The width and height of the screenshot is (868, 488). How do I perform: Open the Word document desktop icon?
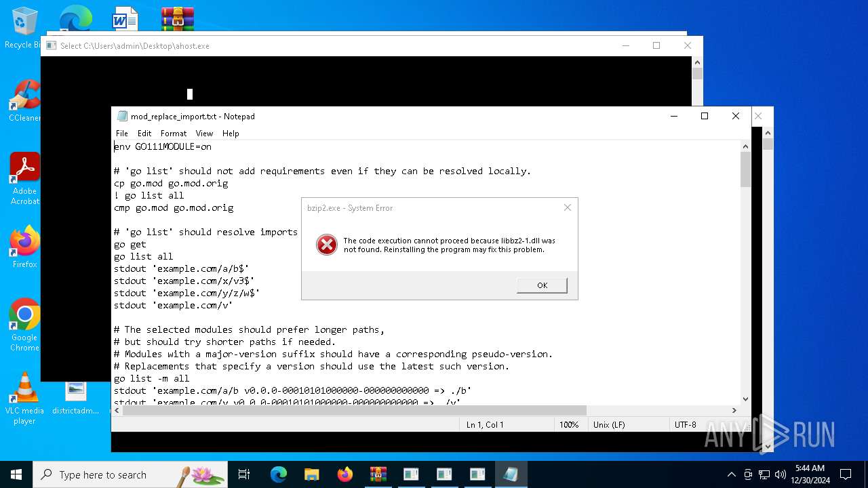tap(125, 19)
